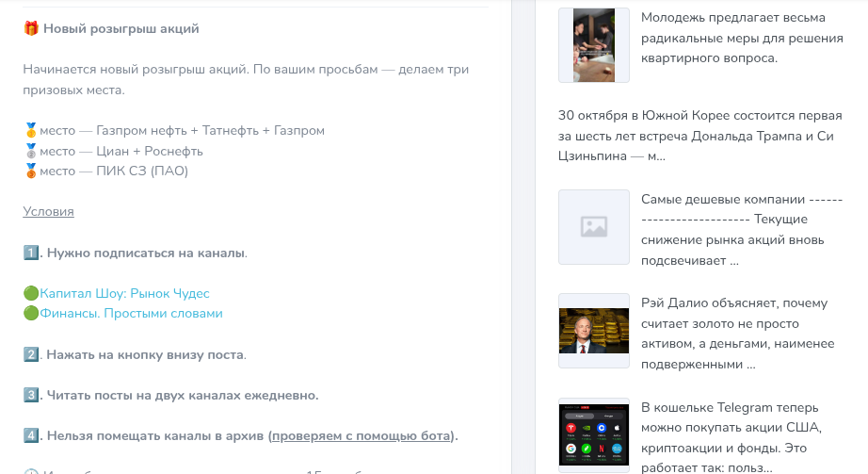Click the text 'Нужно подписаться на каналы'
The width and height of the screenshot is (868, 474).
click(x=146, y=253)
